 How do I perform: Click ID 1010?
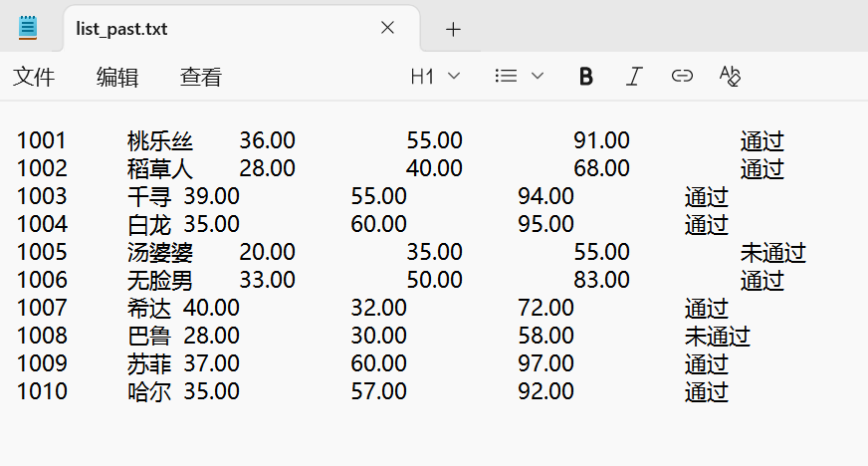(x=42, y=391)
